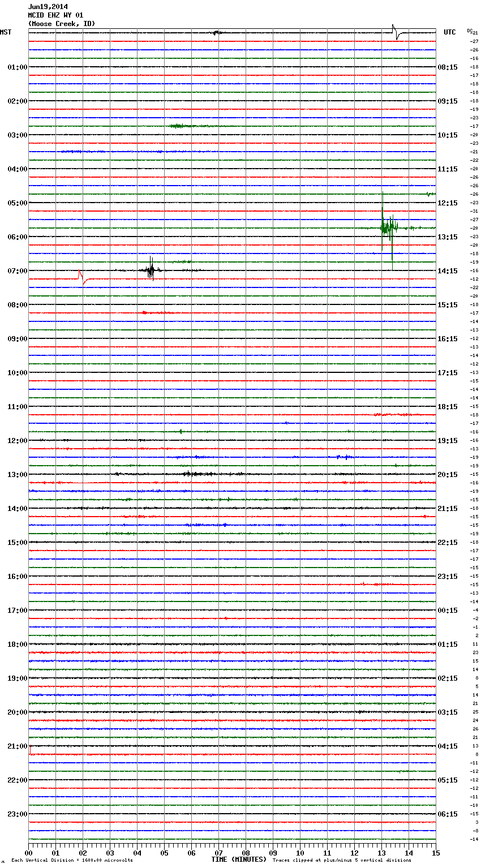Select the DC column header
The image size is (481, 868).
click(470, 31)
